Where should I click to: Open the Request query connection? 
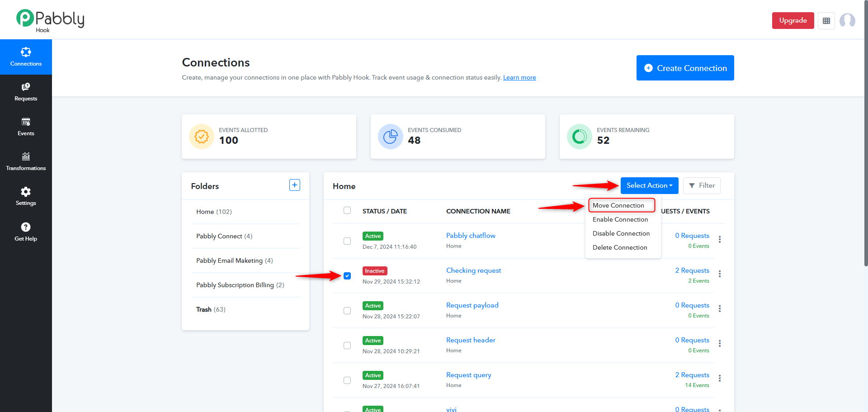point(469,375)
